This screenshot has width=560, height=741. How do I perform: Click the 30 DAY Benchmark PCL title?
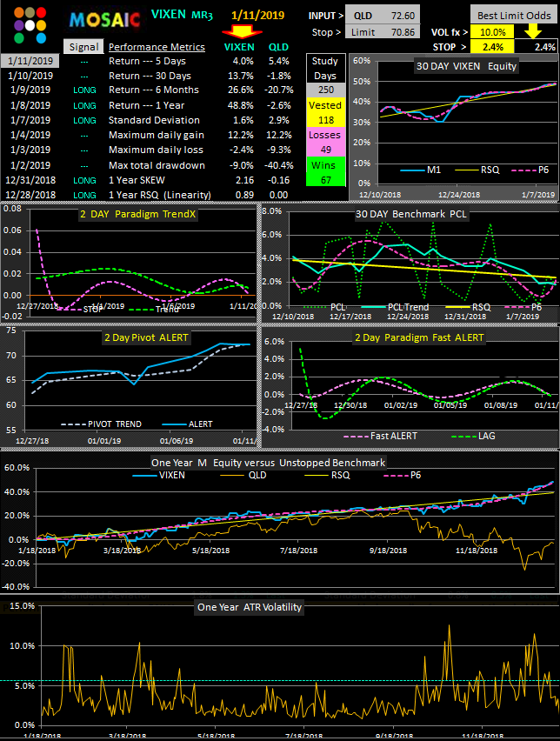point(411,214)
